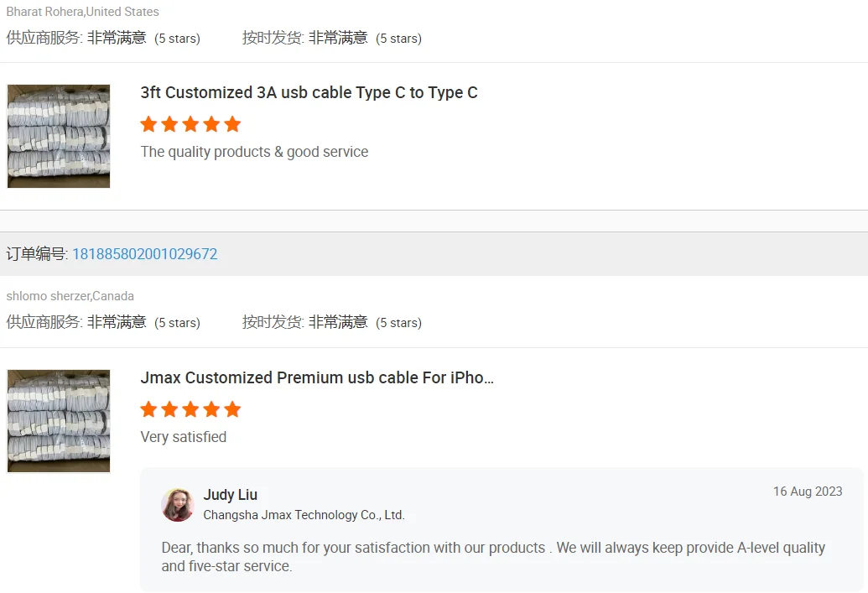This screenshot has width=868, height=593.
Task: Click the fifth star of the 3ft cable rating
Action: 232,125
